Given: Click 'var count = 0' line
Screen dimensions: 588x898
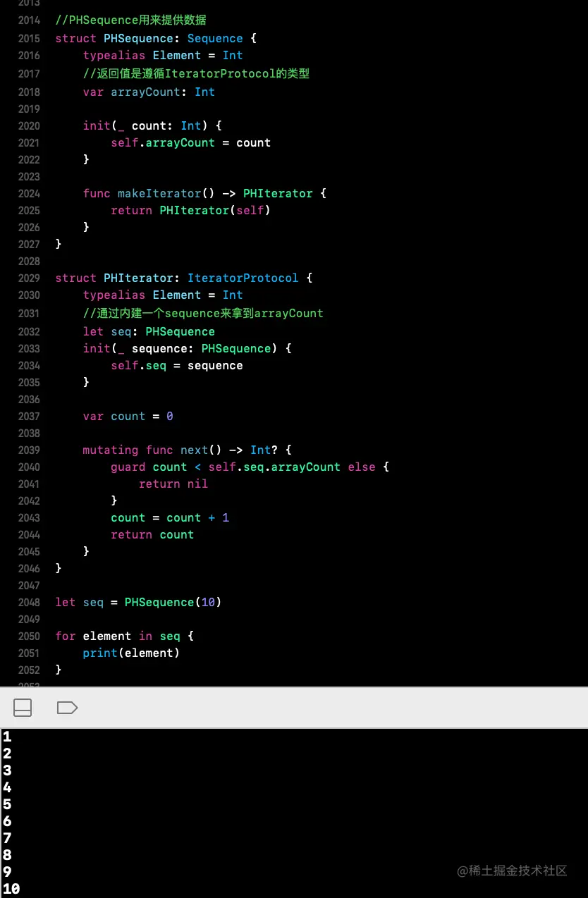Looking at the screenshot, I should [128, 417].
